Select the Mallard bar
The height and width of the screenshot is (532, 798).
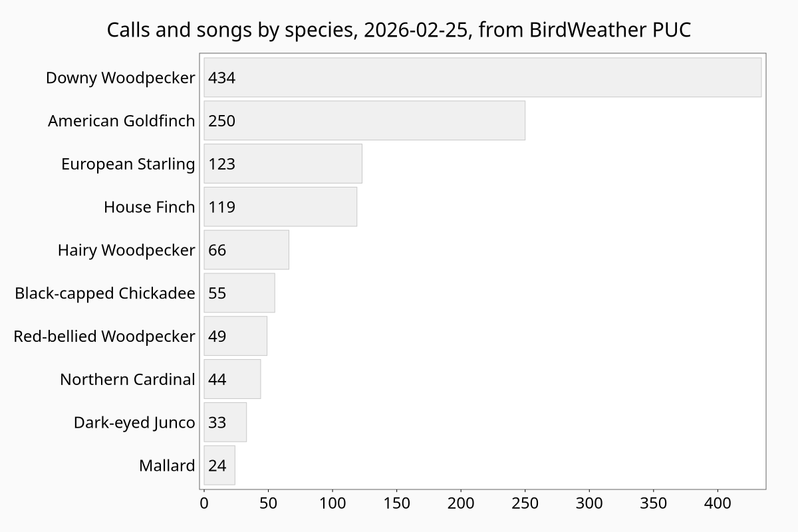click(x=219, y=465)
